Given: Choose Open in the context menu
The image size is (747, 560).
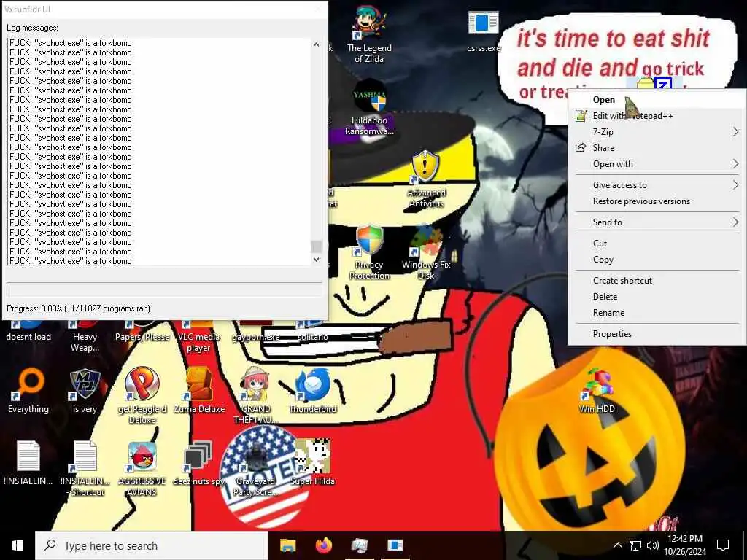Looking at the screenshot, I should [657, 99].
